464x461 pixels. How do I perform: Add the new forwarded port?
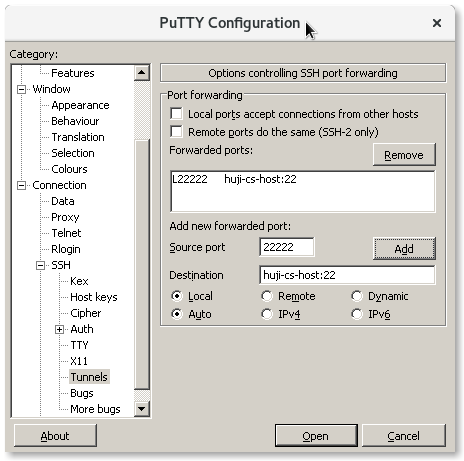[x=404, y=249]
